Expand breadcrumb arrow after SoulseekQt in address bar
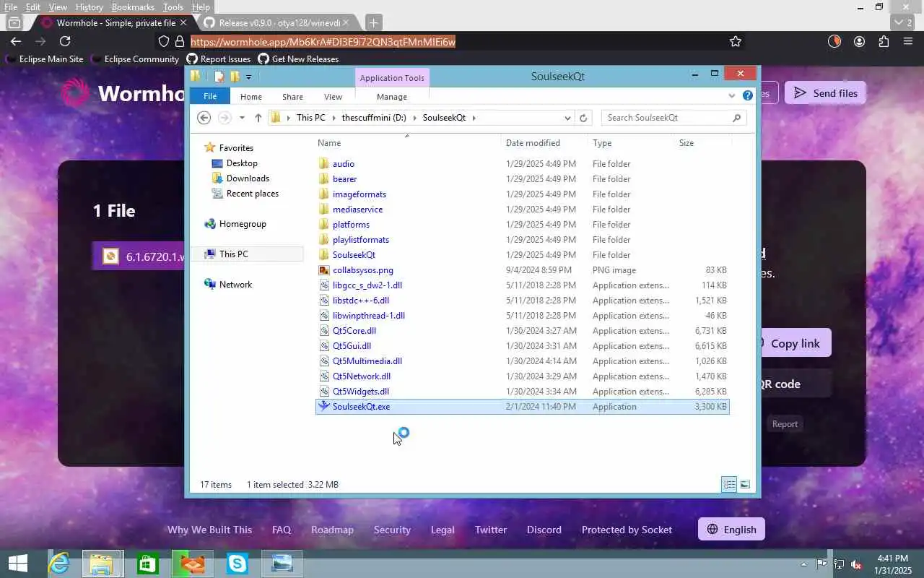 pyautogui.click(x=474, y=118)
